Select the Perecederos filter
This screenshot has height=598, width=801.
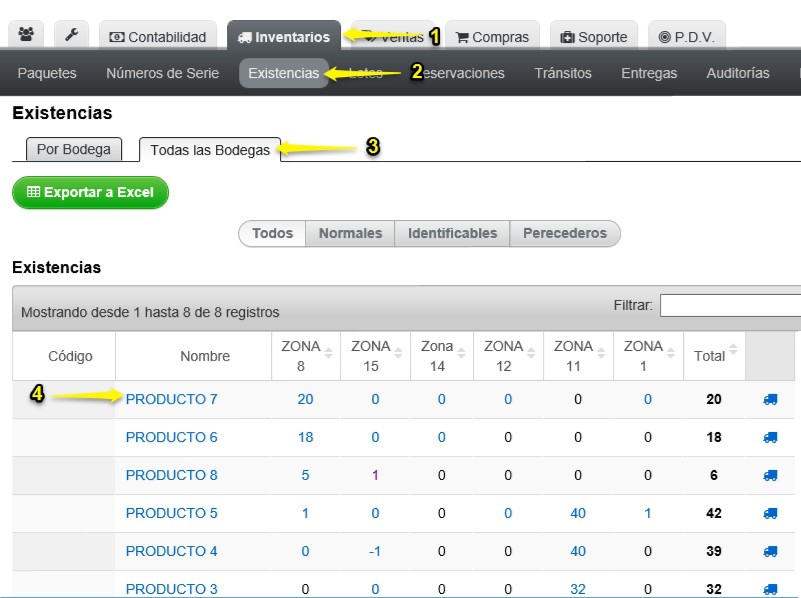coord(565,233)
